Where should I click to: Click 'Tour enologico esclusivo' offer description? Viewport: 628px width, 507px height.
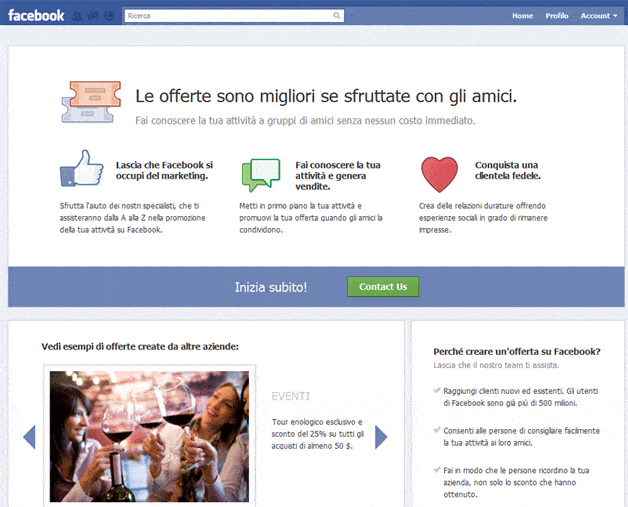point(318,434)
